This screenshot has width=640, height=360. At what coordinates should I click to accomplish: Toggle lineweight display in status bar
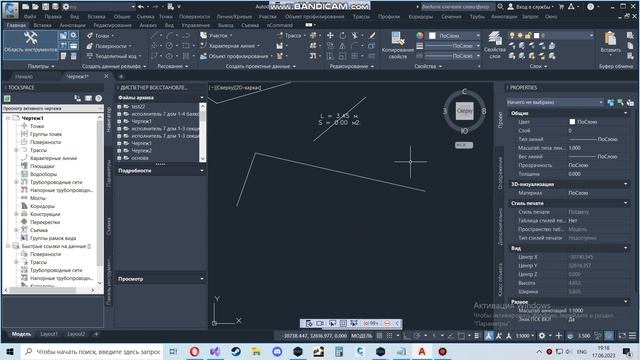coord(476,336)
